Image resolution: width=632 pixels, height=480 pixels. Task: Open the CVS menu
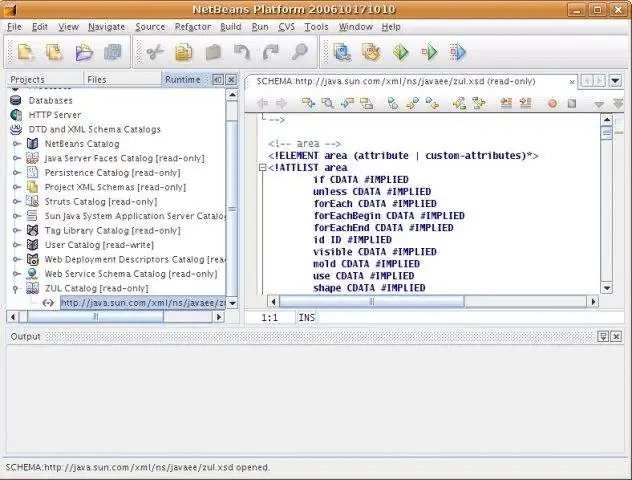point(287,27)
